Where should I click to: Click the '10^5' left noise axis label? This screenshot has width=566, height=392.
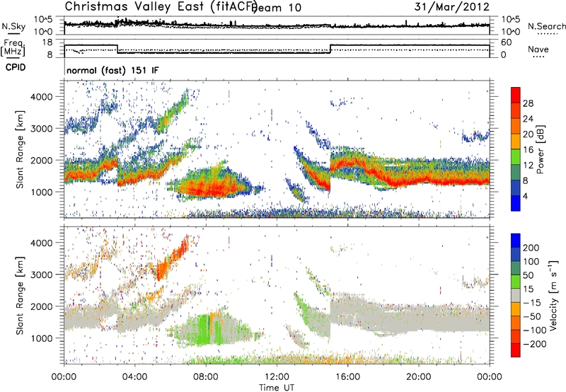click(x=43, y=19)
